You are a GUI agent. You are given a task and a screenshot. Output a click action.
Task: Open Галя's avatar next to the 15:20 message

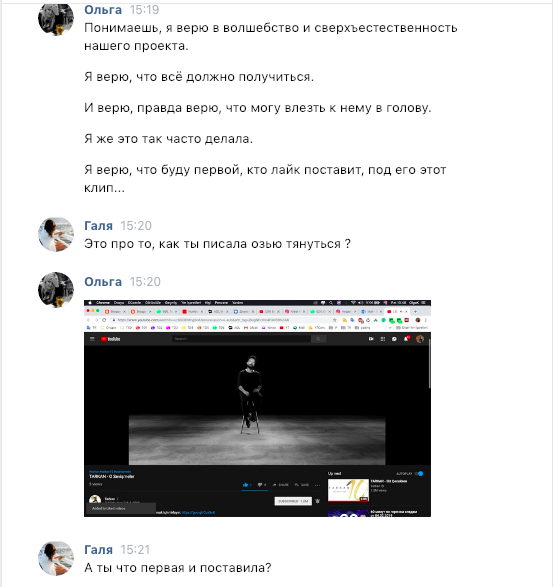click(56, 234)
